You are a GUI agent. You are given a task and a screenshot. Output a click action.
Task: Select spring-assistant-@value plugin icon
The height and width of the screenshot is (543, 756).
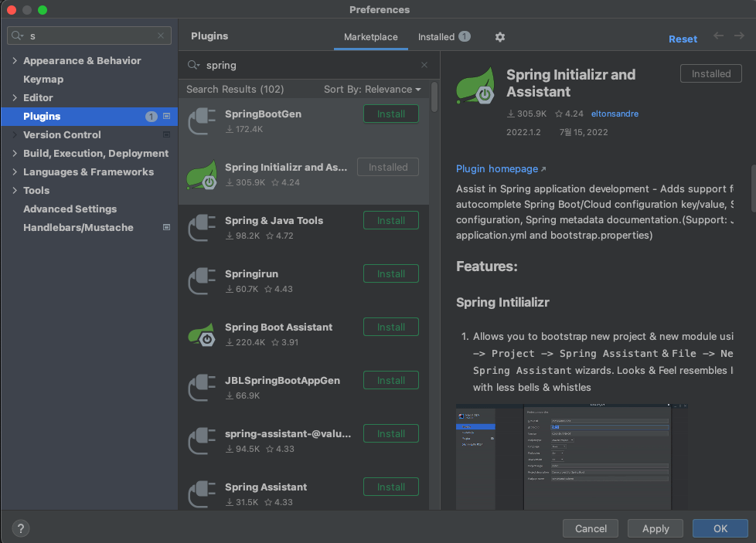click(202, 441)
